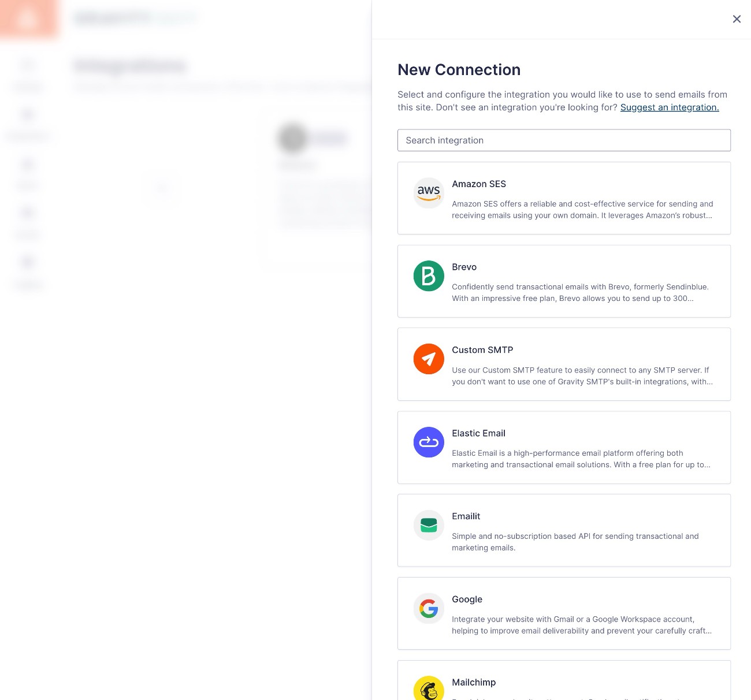Screen dimensions: 751x700
Task: Select the Elastic Email integration card
Action: 564,448
